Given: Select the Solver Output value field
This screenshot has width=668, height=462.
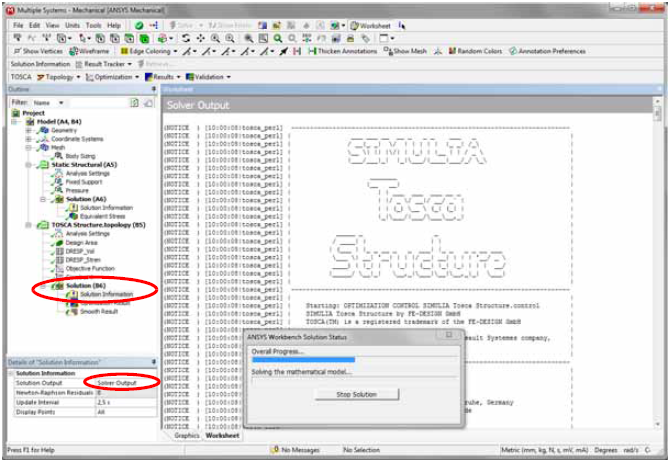Looking at the screenshot, I should tap(122, 383).
